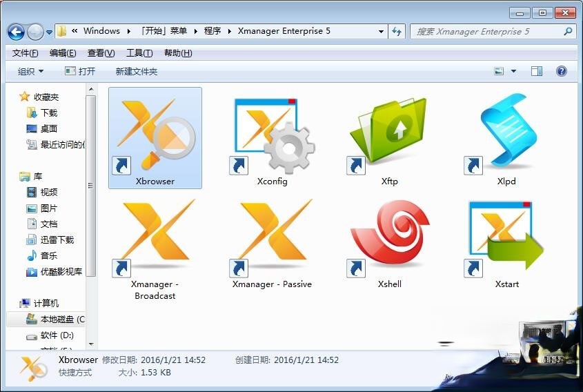The image size is (583, 392).
Task: Click Xmanager Enterprise 5 breadcrumb
Action: (x=284, y=31)
